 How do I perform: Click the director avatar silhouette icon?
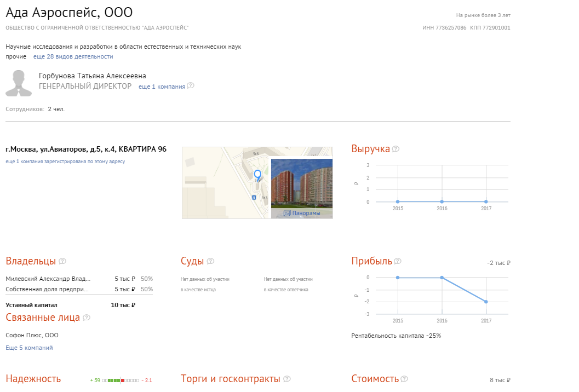pos(19,83)
